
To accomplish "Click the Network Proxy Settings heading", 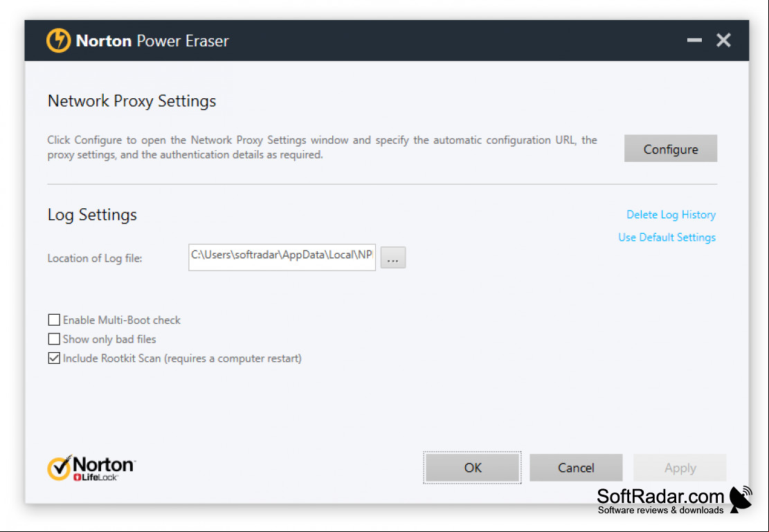I will 132,101.
